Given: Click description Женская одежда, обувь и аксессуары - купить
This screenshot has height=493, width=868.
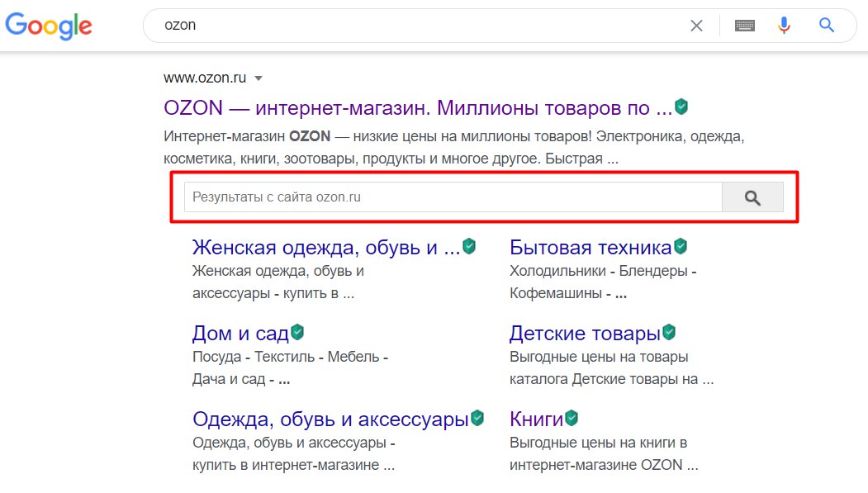Looking at the screenshot, I should click(x=278, y=282).
